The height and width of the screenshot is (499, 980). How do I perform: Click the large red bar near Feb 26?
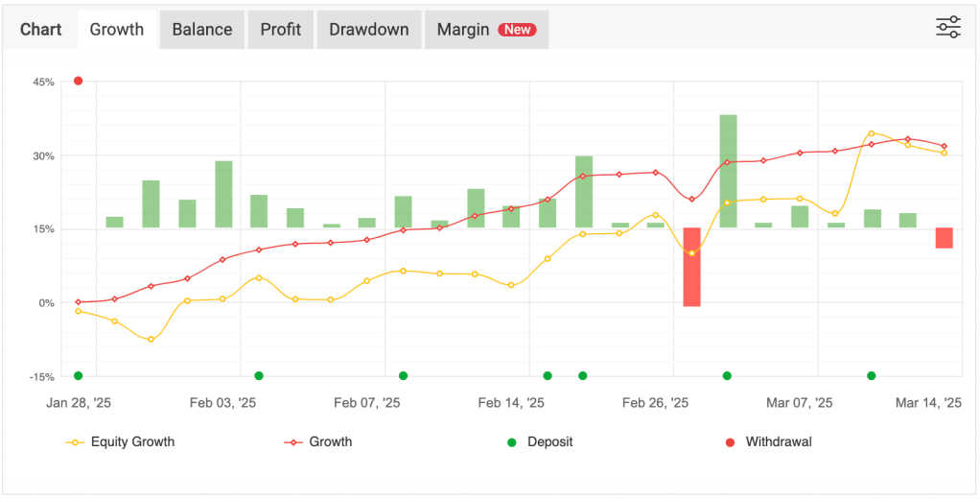click(x=691, y=267)
